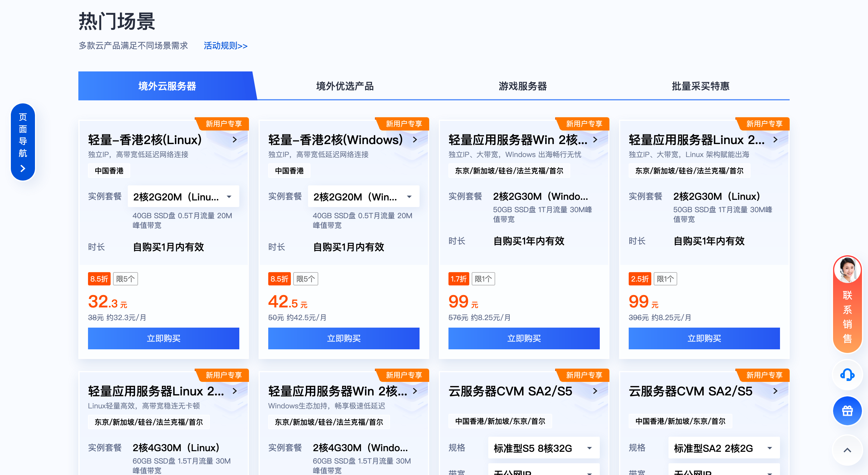Image resolution: width=868 pixels, height=475 pixels.
Task: Open 轻量-香港2核(Windows) card arrow
Action: (x=415, y=140)
